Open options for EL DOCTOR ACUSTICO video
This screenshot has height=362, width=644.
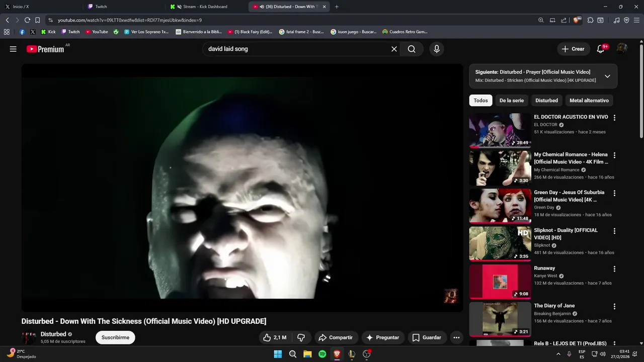[614, 118]
